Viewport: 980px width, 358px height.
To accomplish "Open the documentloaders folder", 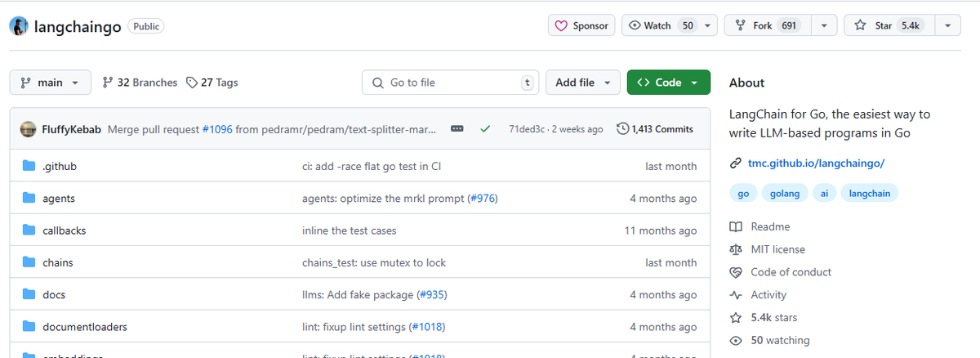I will pyautogui.click(x=85, y=327).
